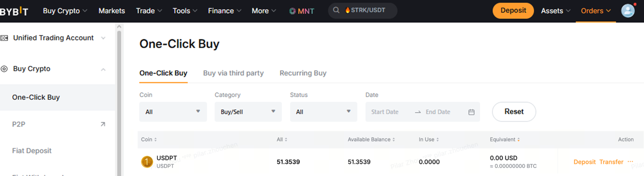The width and height of the screenshot is (644, 176).
Task: Open P2P external link arrow
Action: point(103,124)
